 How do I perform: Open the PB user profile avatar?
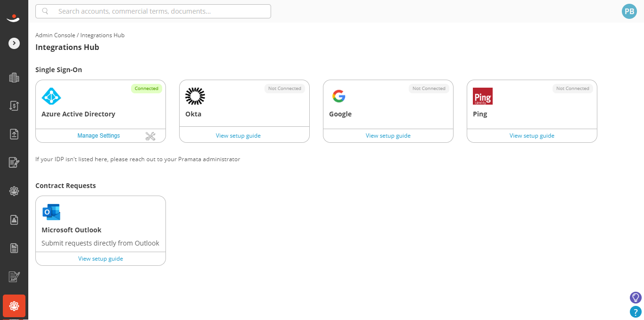(629, 11)
